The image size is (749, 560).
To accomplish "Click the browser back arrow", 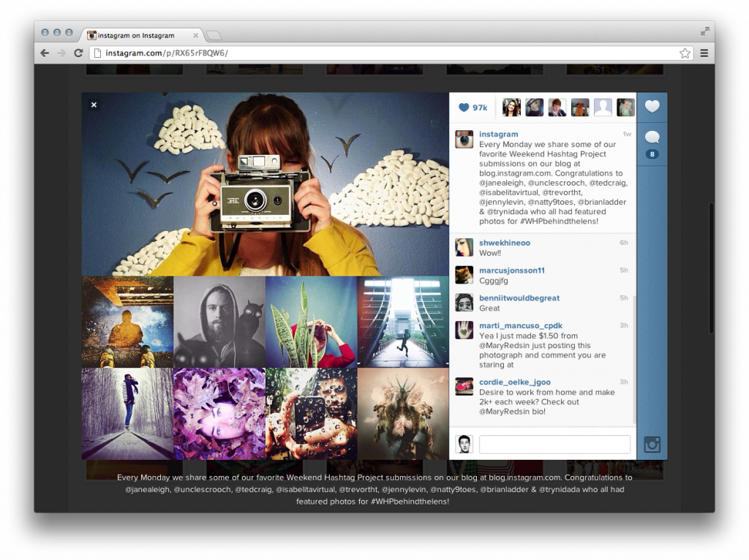I will [44, 53].
